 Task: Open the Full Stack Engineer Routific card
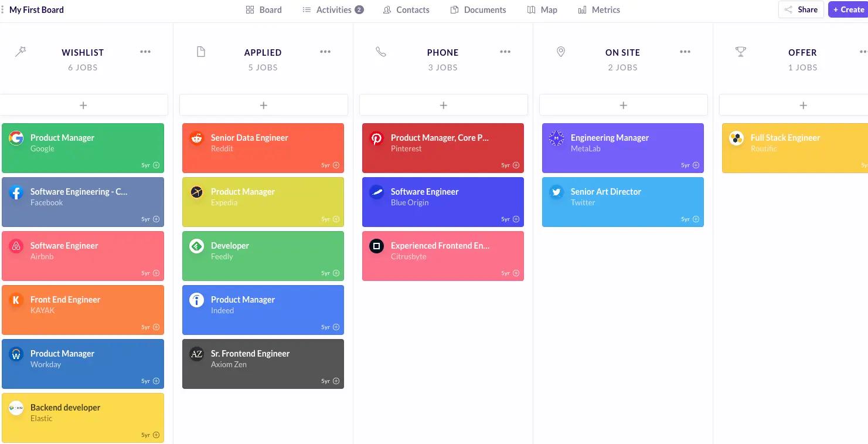795,148
